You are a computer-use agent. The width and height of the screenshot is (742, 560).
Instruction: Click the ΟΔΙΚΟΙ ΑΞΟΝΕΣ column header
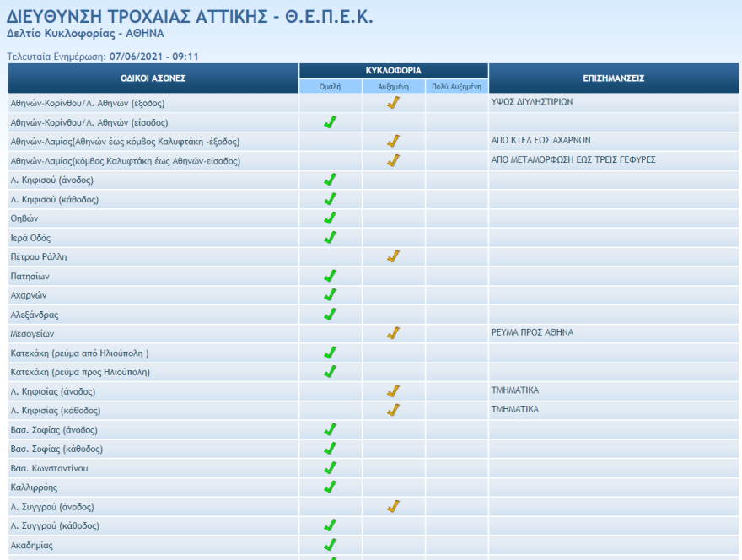pyautogui.click(x=153, y=78)
